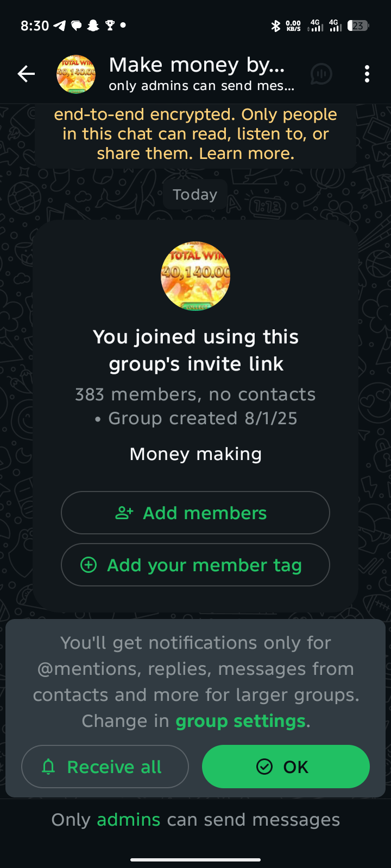Tap the Add members button
391x868 pixels.
(x=195, y=513)
